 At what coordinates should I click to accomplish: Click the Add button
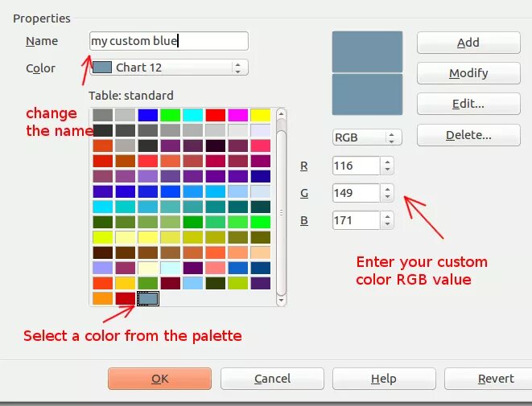click(x=468, y=43)
